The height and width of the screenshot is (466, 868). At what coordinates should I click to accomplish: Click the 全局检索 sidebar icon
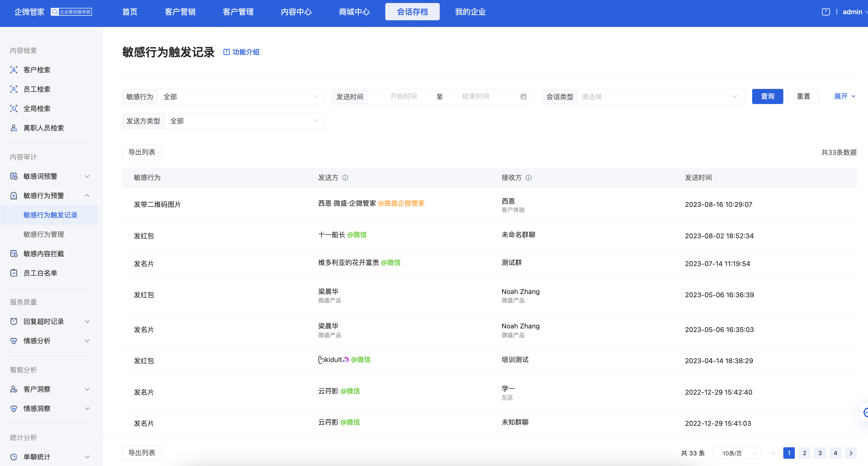[14, 109]
